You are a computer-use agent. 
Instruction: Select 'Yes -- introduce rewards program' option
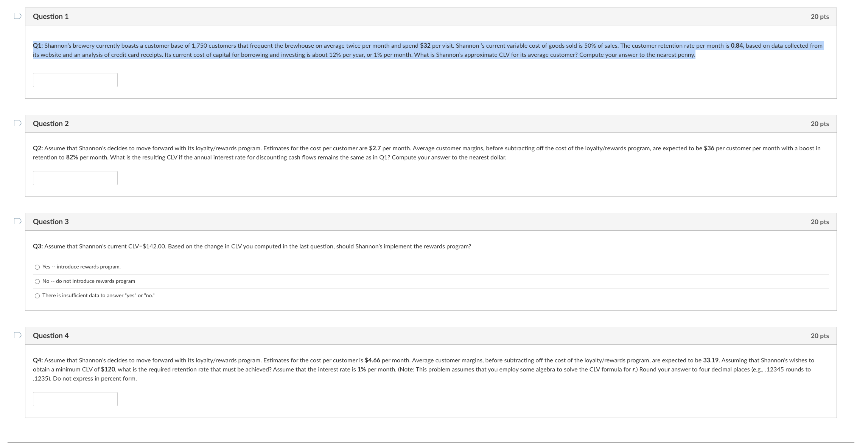pos(37,267)
